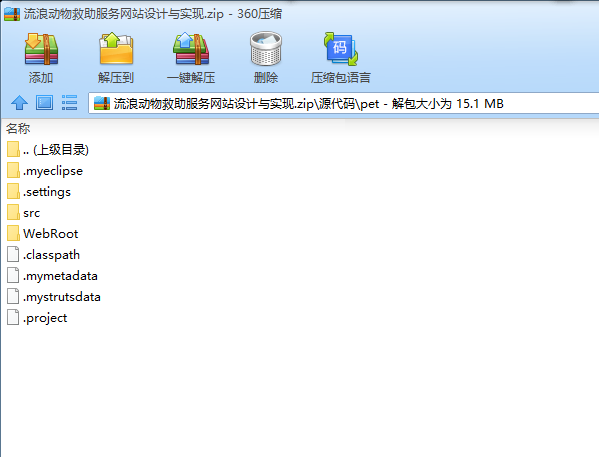The image size is (599, 457).
Task: Click the 删除 (Delete) trash bin icon
Action: point(266,49)
